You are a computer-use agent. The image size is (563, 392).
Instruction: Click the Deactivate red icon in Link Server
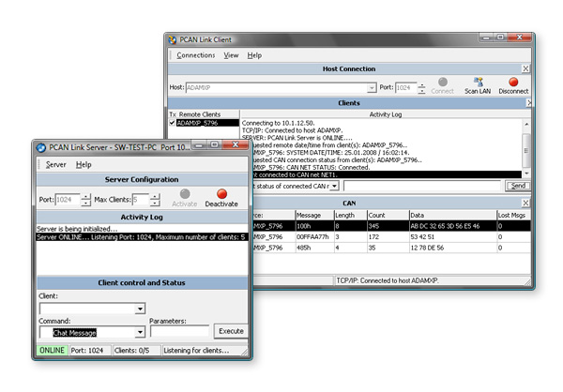pyautogui.click(x=221, y=194)
